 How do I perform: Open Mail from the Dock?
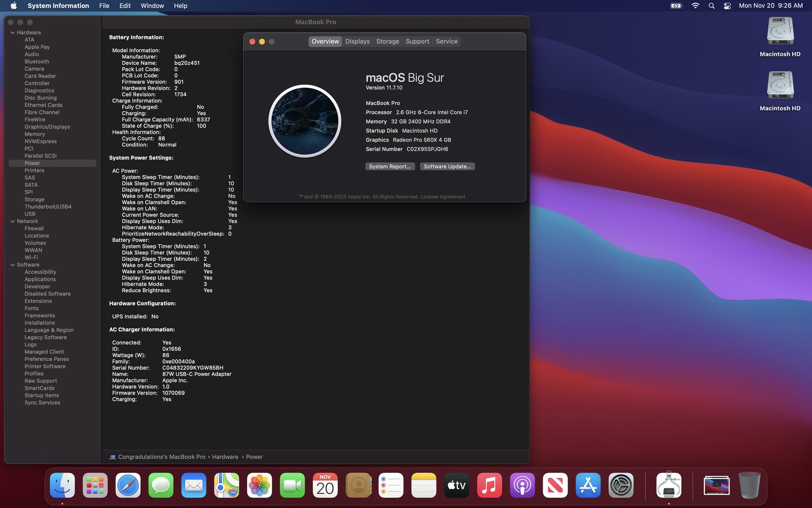click(x=194, y=485)
